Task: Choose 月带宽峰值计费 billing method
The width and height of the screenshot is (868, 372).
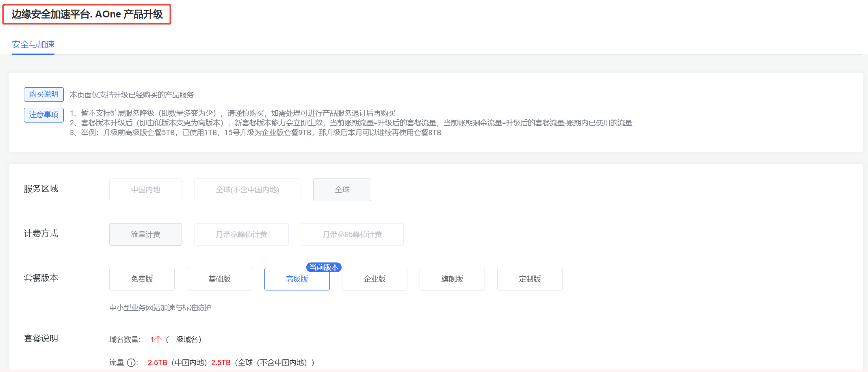Action: pyautogui.click(x=241, y=234)
